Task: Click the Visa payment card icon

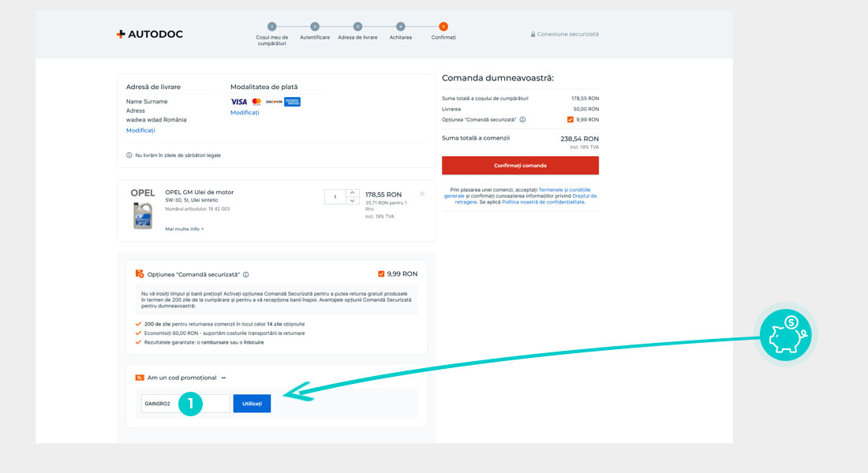Action: click(x=238, y=102)
